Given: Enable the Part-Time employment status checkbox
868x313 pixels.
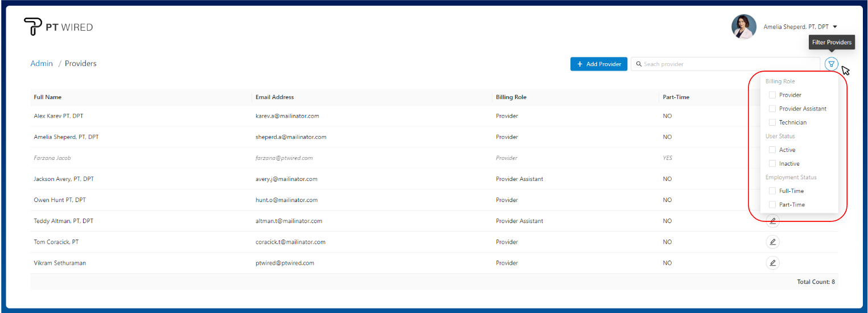Looking at the screenshot, I should point(772,204).
